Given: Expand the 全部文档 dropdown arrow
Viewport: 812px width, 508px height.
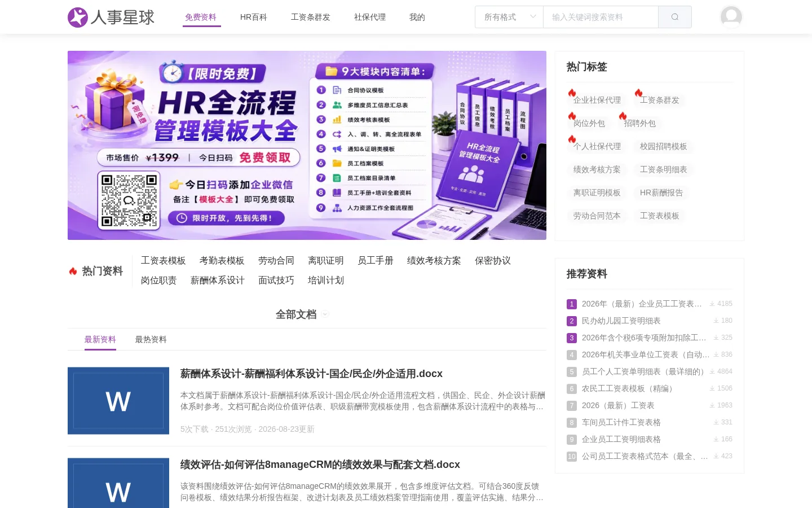Looking at the screenshot, I should click(325, 314).
